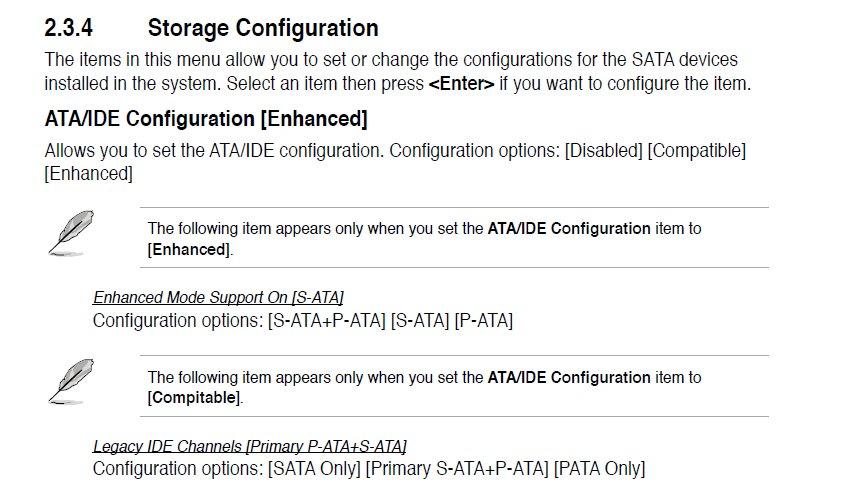Select the [PATA Only] option text
854x504 pixels.
[x=599, y=469]
